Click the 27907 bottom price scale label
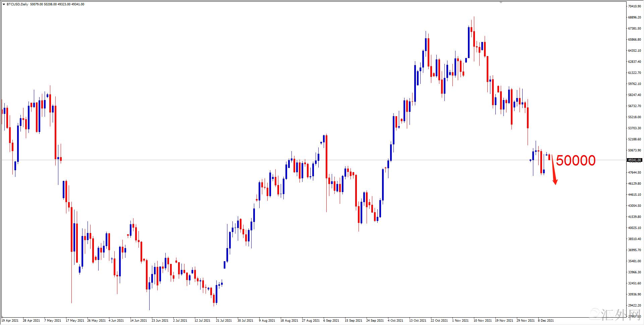The width and height of the screenshot is (644, 325). tap(634, 316)
